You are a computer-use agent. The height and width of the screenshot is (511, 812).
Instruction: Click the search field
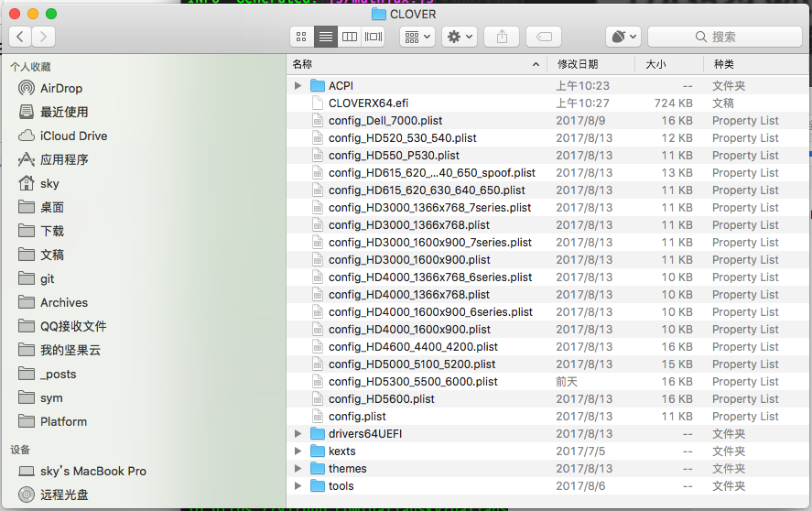coord(725,37)
